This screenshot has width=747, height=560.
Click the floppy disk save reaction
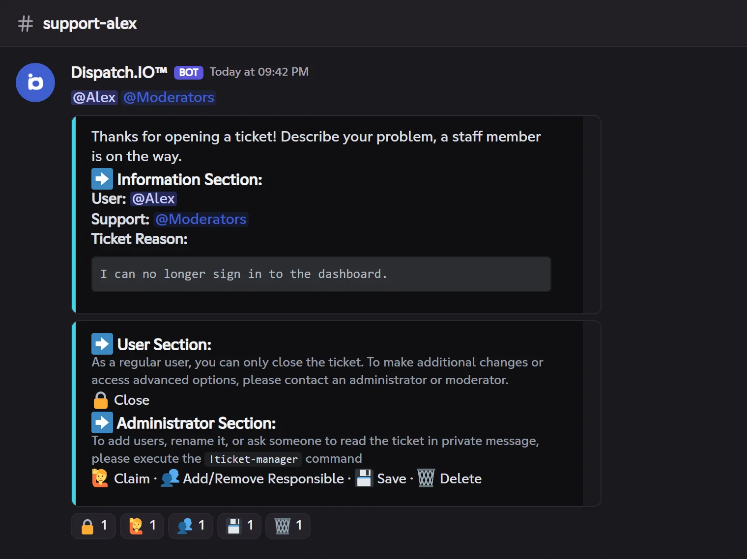pos(239,526)
